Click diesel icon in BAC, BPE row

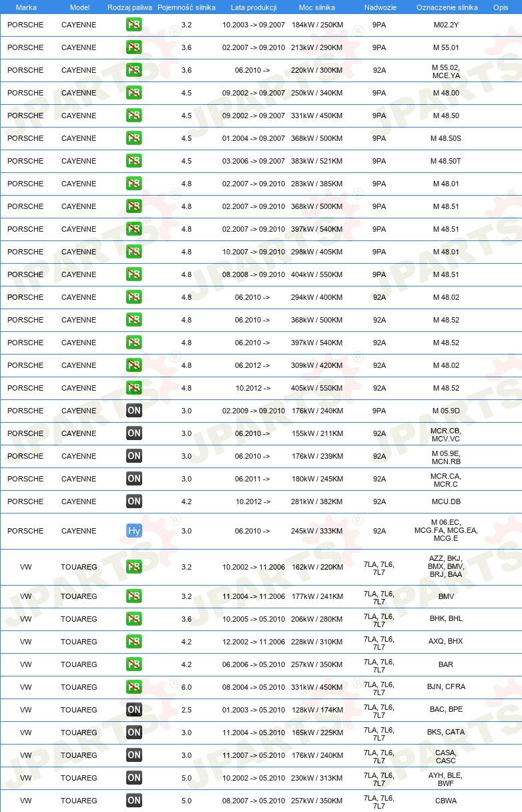[x=134, y=710]
